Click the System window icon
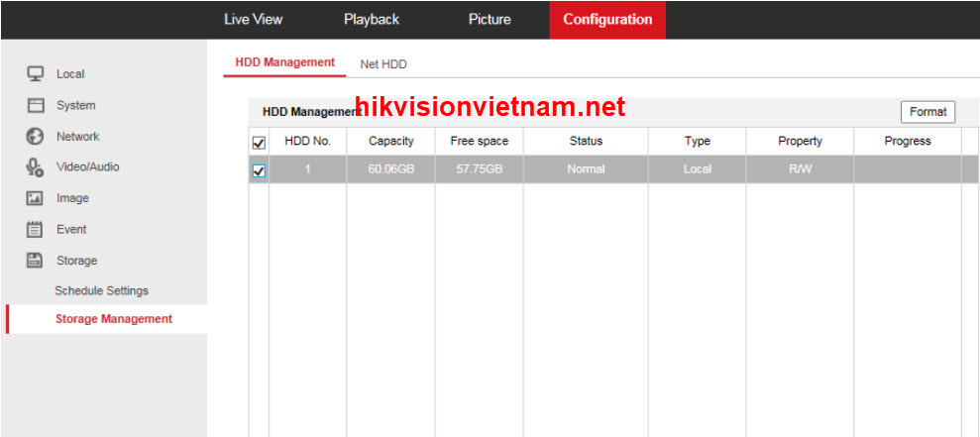Image resolution: width=980 pixels, height=437 pixels. pos(35,105)
